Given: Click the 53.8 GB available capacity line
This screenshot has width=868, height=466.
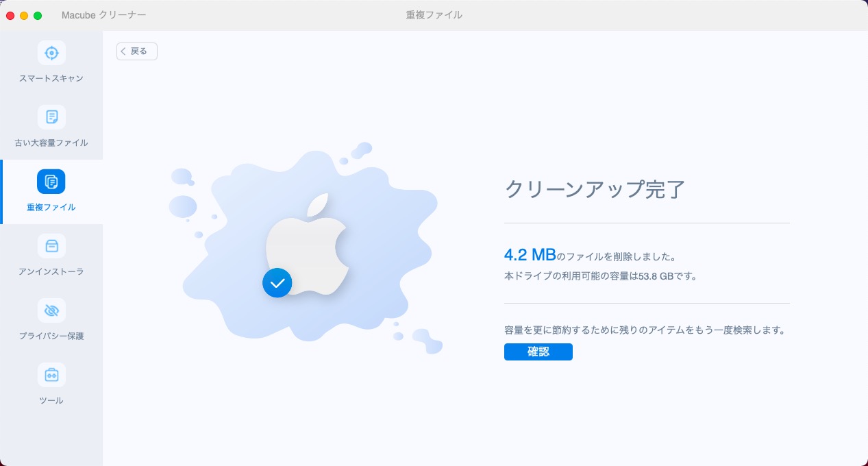Looking at the screenshot, I should click(600, 276).
